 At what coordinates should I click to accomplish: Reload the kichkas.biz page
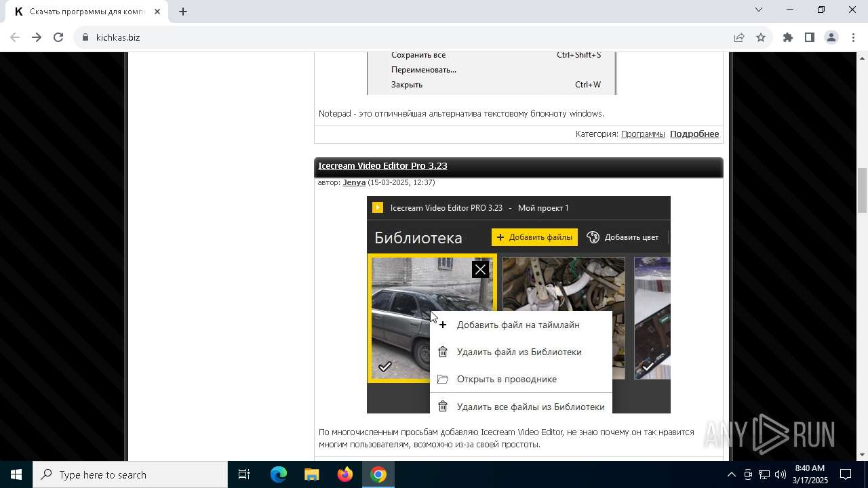(x=58, y=37)
